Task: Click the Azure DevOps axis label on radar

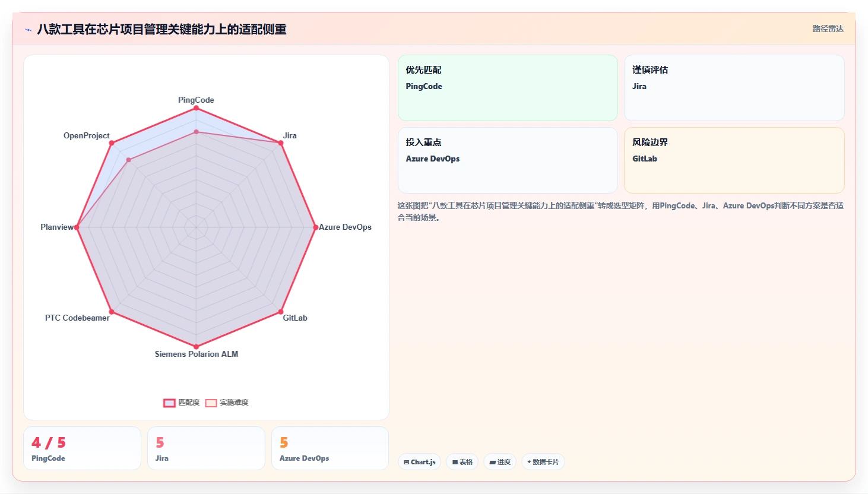Action: tap(345, 227)
